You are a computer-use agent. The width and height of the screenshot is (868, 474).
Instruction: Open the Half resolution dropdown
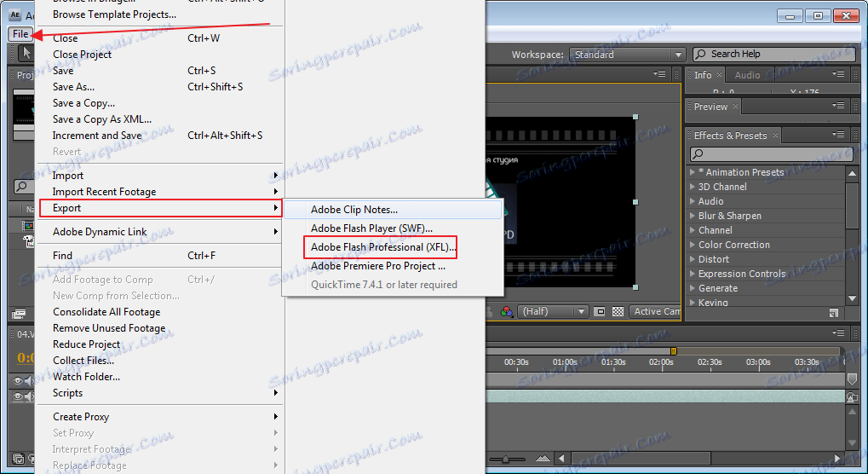[x=553, y=312]
